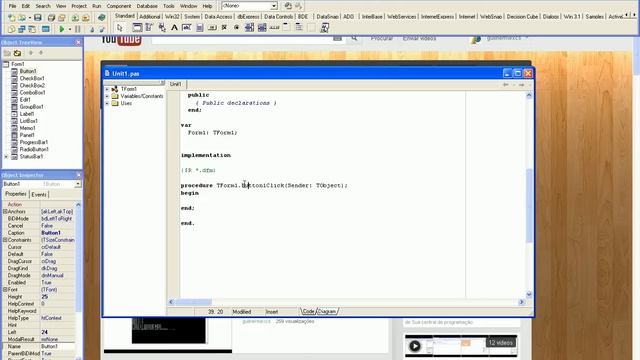Pick the ActionList component in palette
The width and height of the screenshot is (640, 360).
[324, 28]
